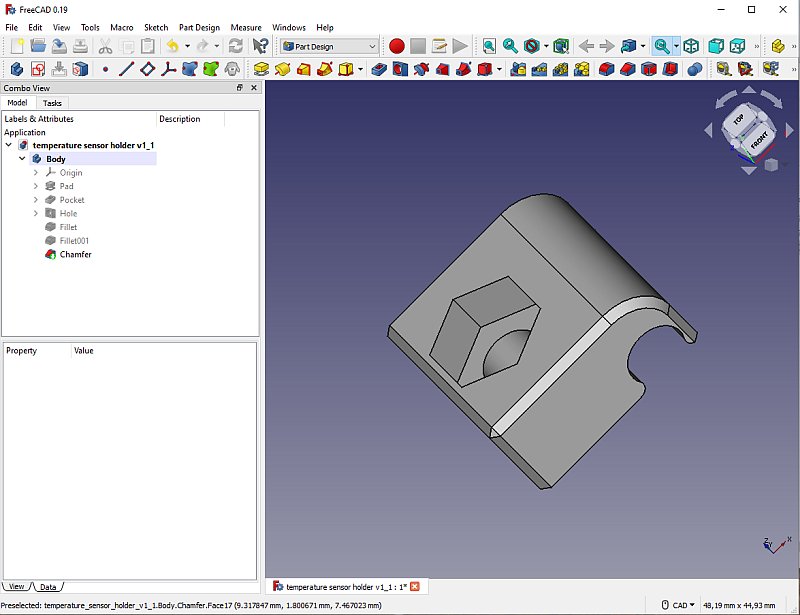Create a new document with the New icon
Viewport: 800px width, 615px height.
coord(17,46)
